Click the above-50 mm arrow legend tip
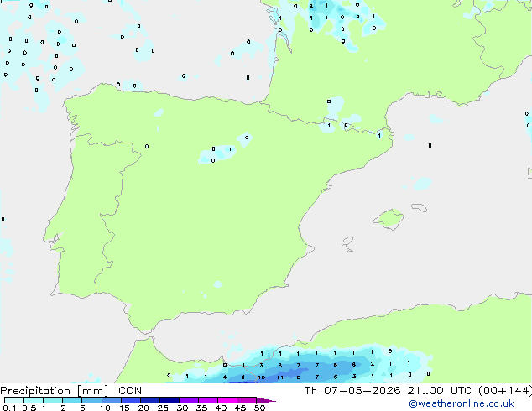This screenshot has width=532, height=411. point(266,400)
